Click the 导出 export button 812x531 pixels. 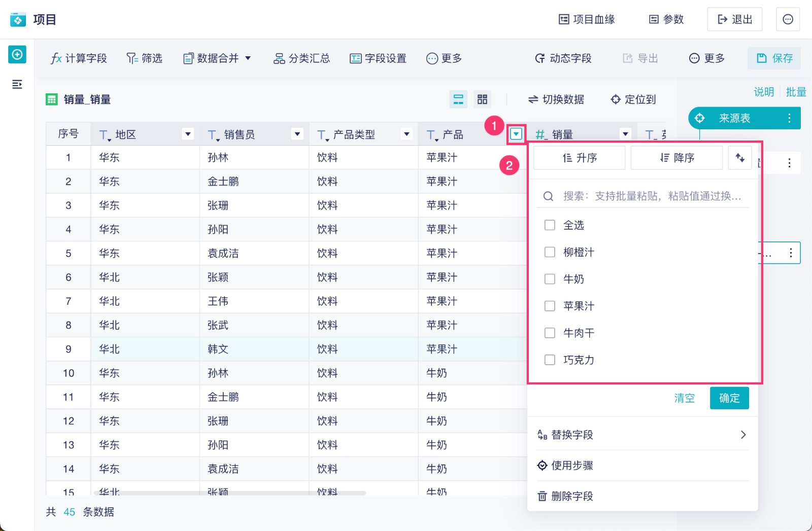640,58
